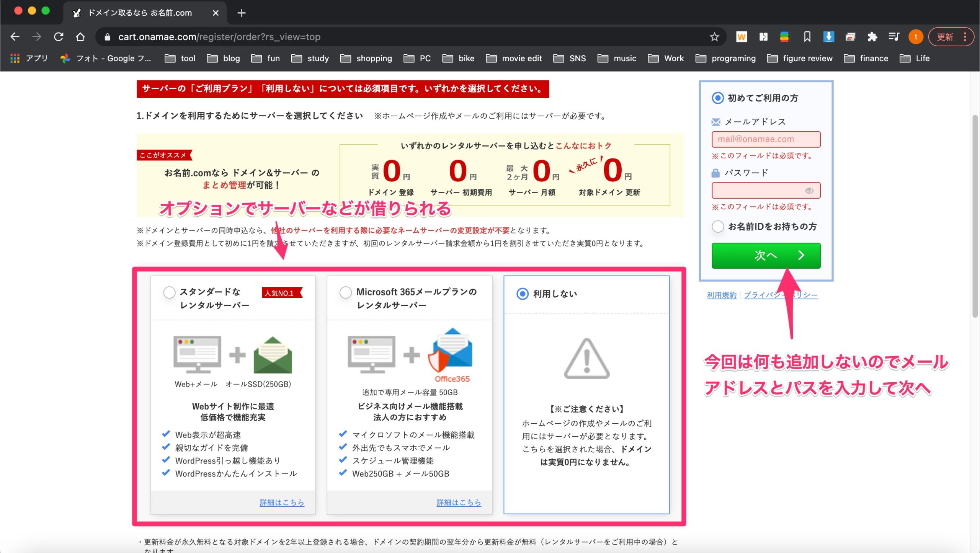Open the finance bookmark folder
This screenshot has height=553, width=980.
[x=866, y=58]
